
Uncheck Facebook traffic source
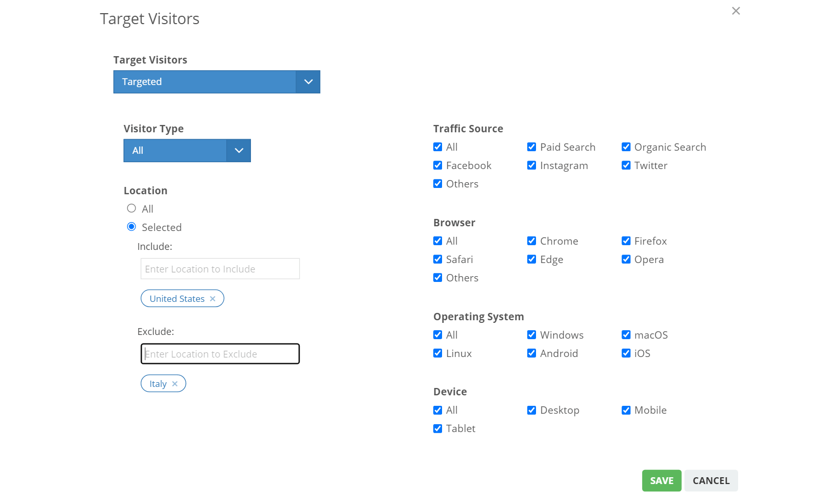(437, 165)
